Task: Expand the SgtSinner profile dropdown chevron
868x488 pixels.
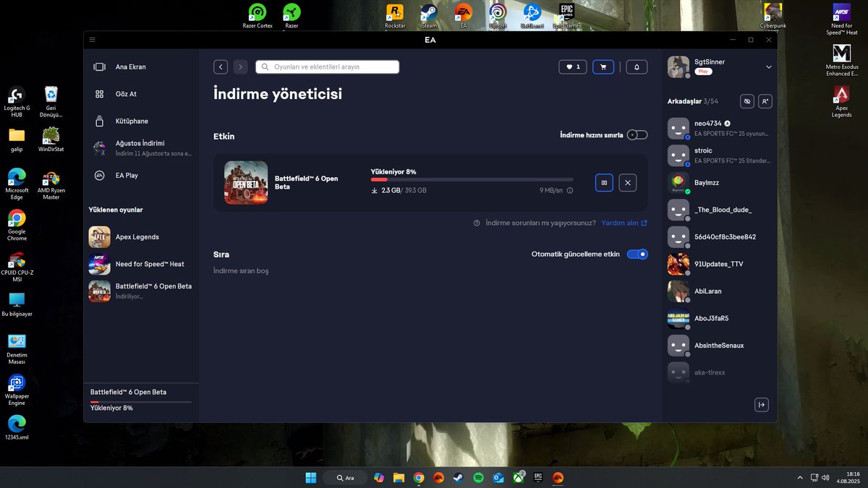Action: pyautogui.click(x=768, y=67)
